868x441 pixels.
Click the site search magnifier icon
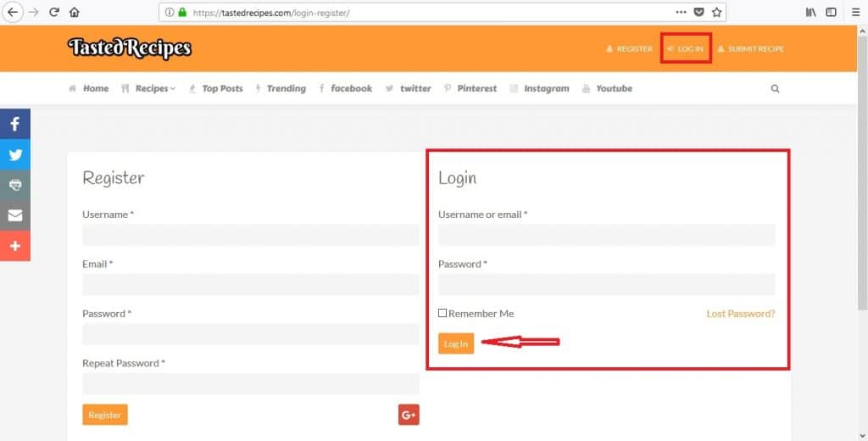point(775,89)
